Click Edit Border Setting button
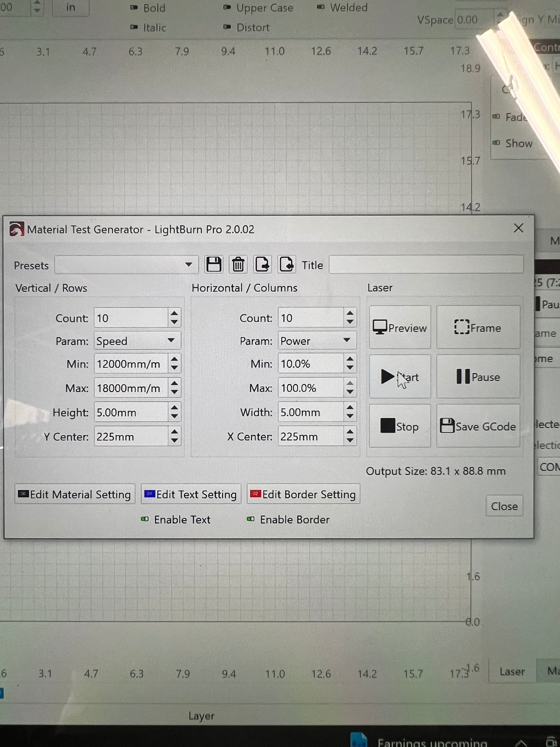The image size is (560, 747). coord(303,494)
